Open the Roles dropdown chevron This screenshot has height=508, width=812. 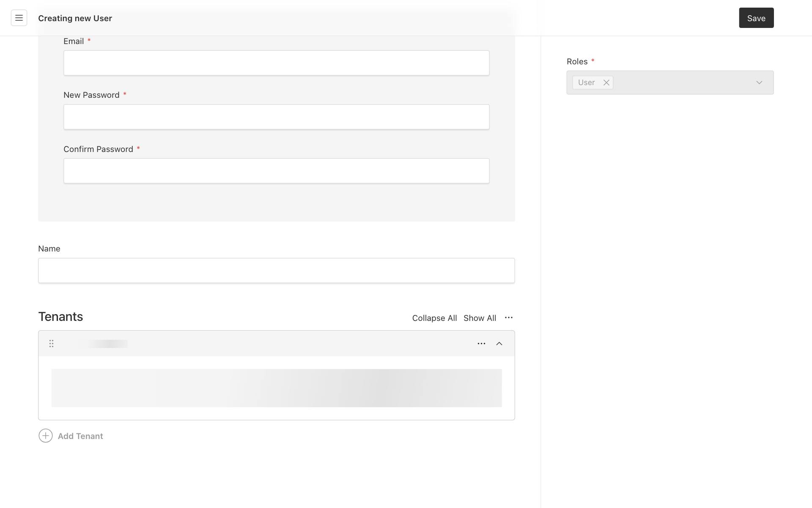tap(759, 83)
